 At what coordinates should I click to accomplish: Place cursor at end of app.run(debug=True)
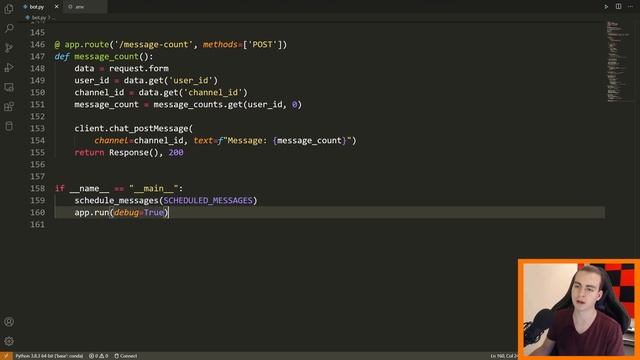coord(168,212)
